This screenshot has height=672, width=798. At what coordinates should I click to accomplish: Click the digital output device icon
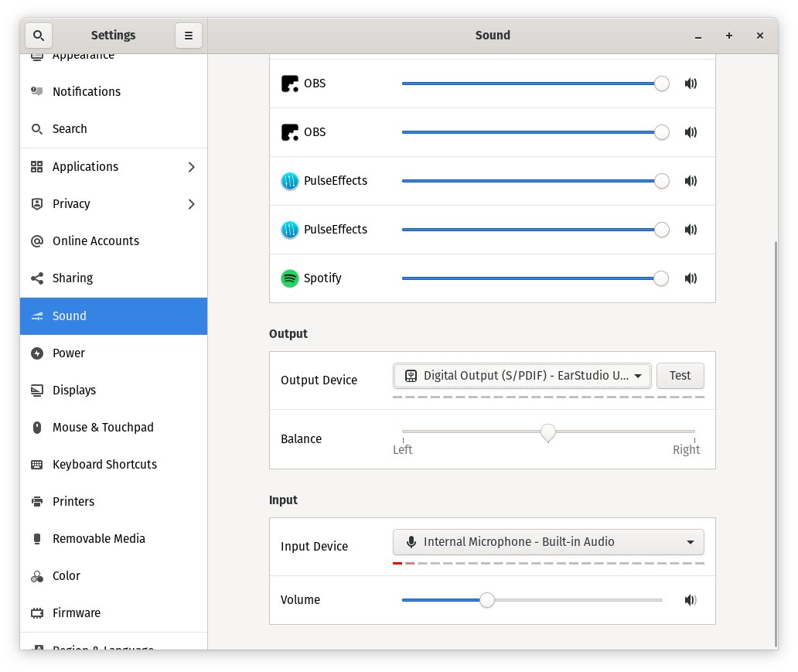(x=411, y=376)
